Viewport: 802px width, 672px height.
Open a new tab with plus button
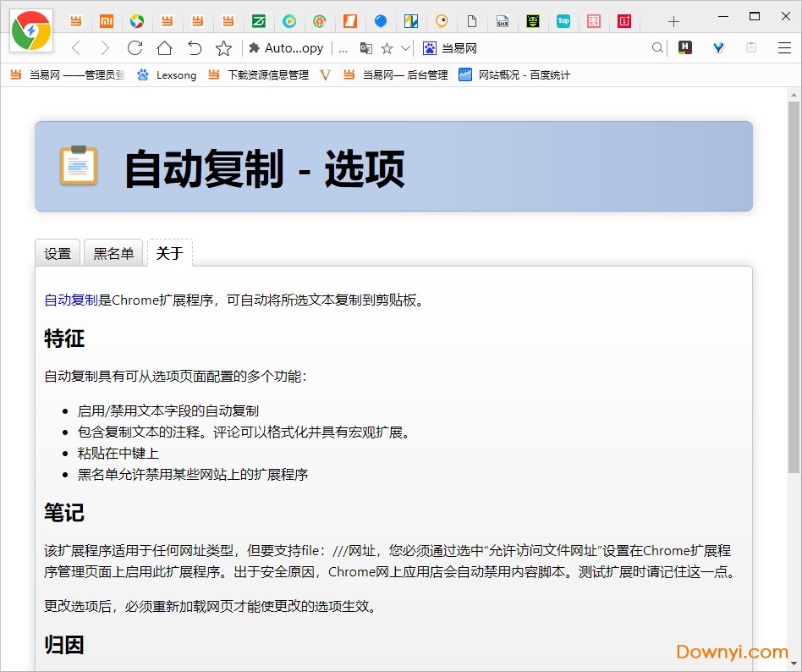pyautogui.click(x=673, y=21)
